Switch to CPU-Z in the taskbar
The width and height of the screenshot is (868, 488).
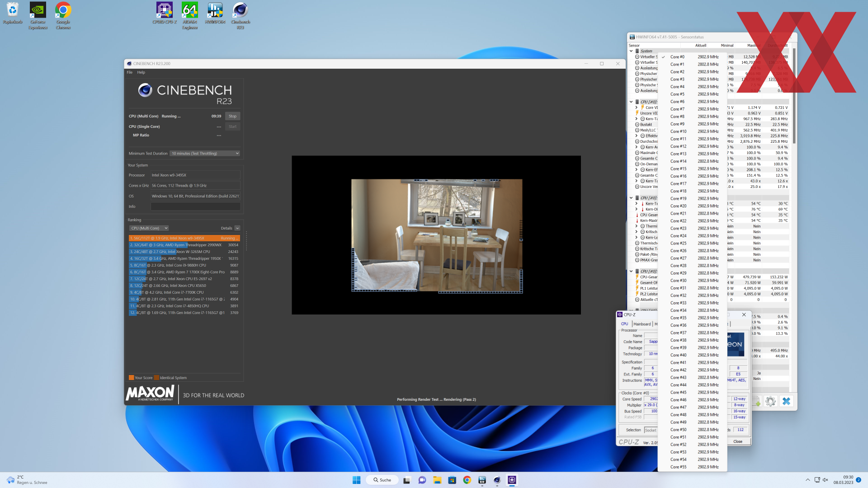(512, 480)
